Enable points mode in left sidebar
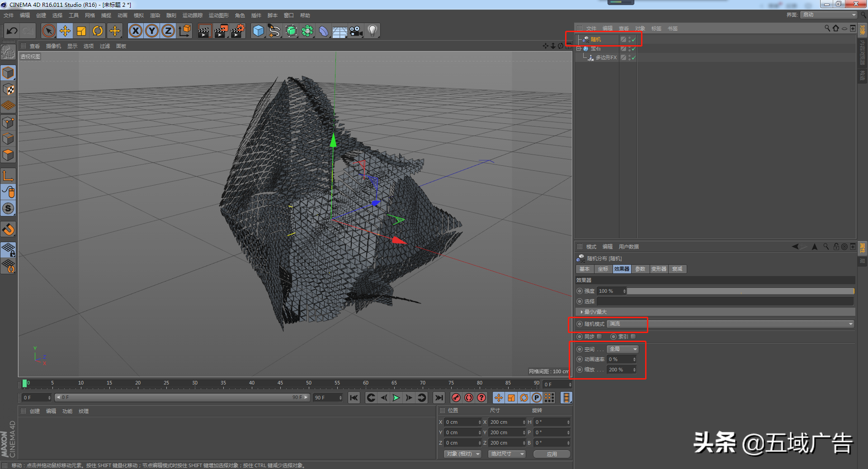This screenshot has width=868, height=469. tap(8, 122)
